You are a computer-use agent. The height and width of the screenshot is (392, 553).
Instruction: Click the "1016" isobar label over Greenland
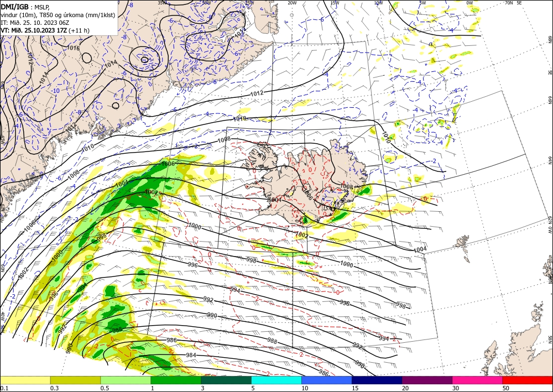(74, 48)
